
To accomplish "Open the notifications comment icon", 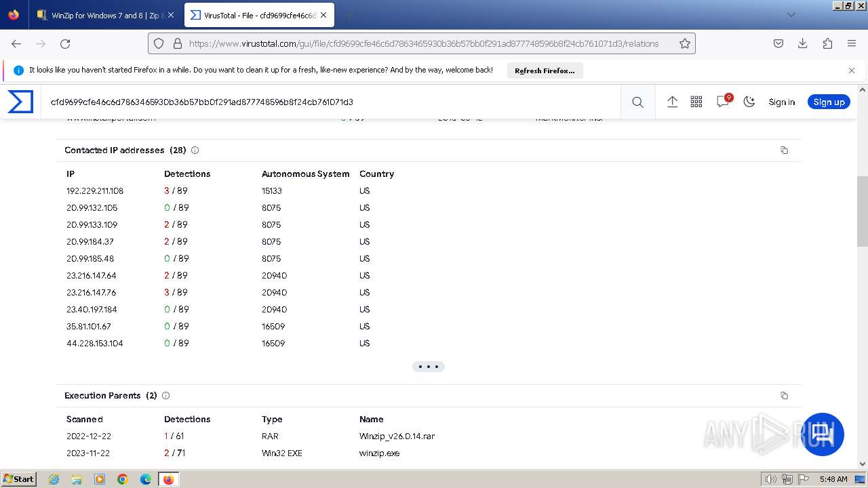I will pyautogui.click(x=723, y=101).
